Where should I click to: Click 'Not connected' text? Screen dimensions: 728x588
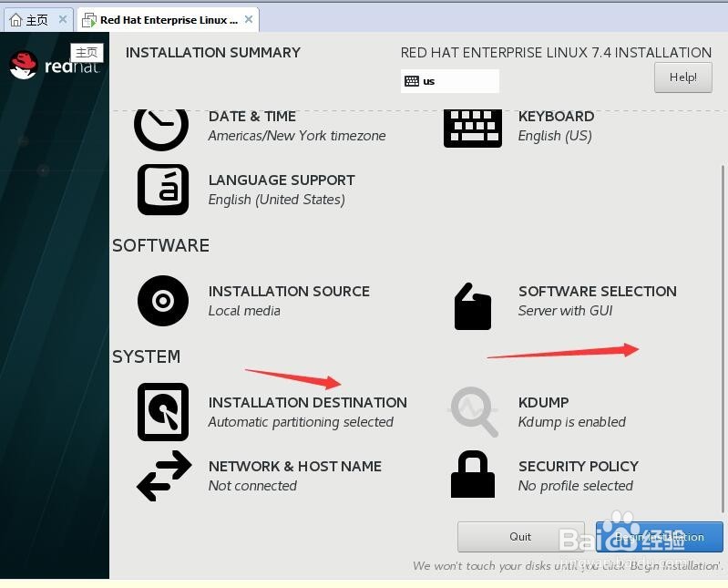click(252, 486)
